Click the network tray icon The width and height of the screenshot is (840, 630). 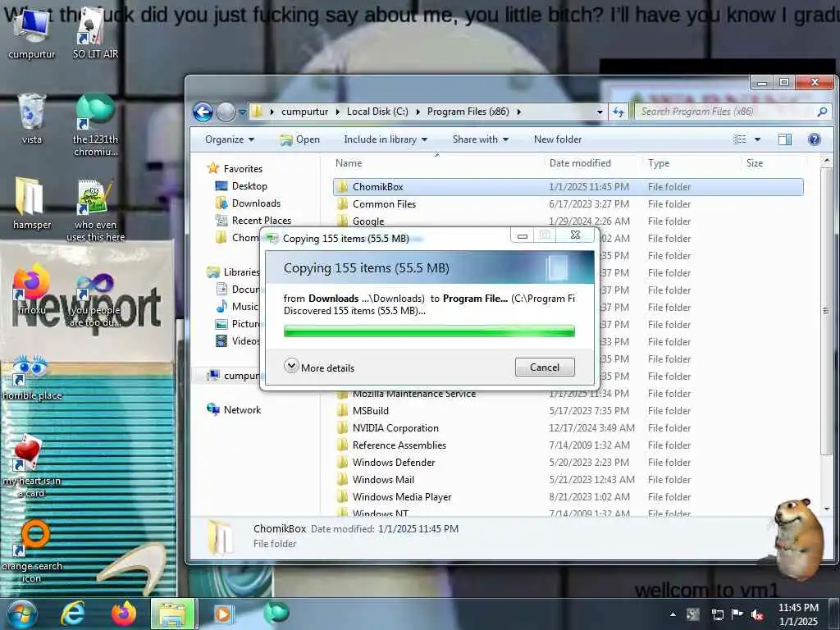coord(717,614)
